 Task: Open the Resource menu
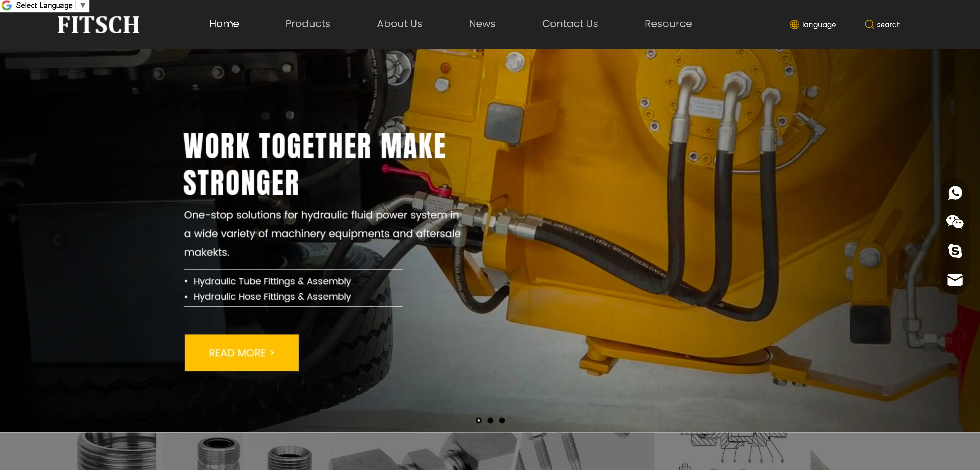pos(668,24)
